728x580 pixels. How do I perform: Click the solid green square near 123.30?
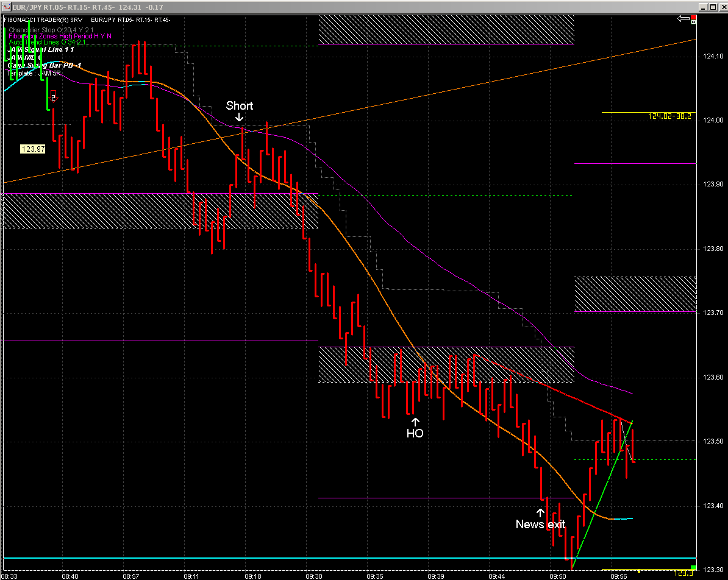pyautogui.click(x=694, y=568)
